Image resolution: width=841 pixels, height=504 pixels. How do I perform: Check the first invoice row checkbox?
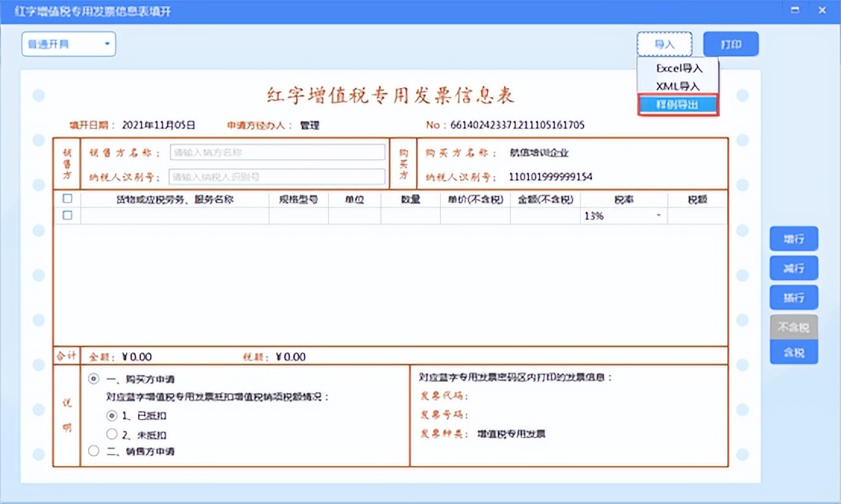click(67, 216)
